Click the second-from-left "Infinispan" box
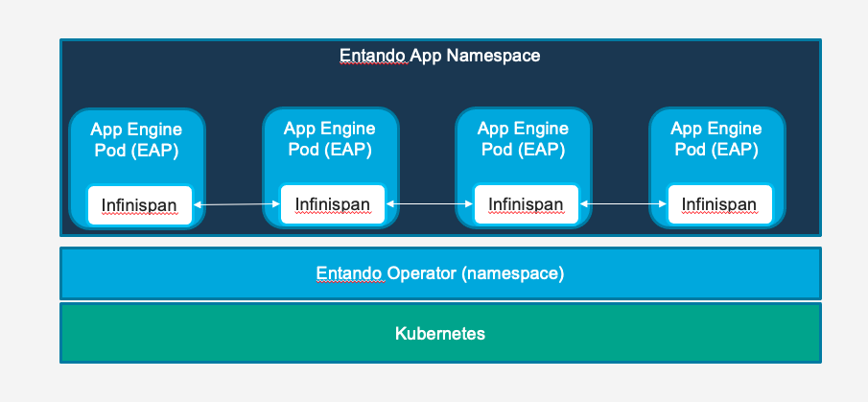868x402 pixels. (332, 204)
